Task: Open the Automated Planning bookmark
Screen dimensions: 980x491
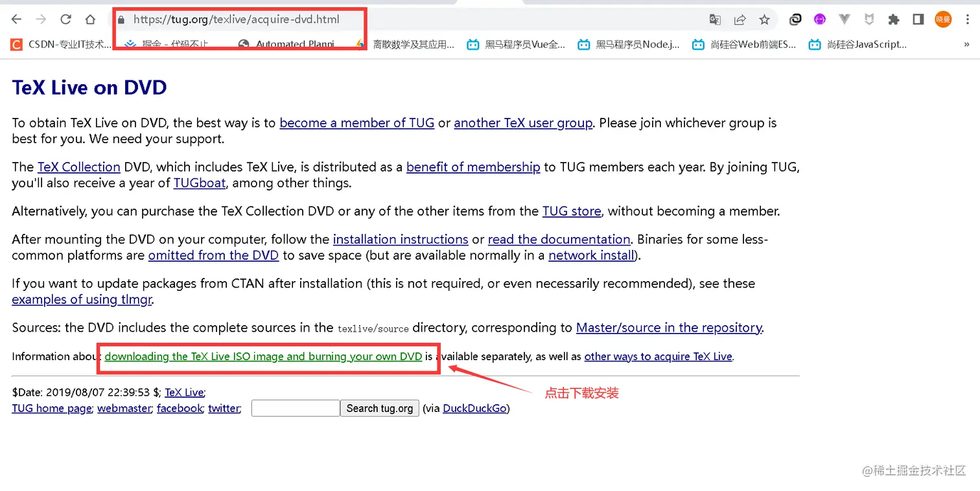Action: 286,45
